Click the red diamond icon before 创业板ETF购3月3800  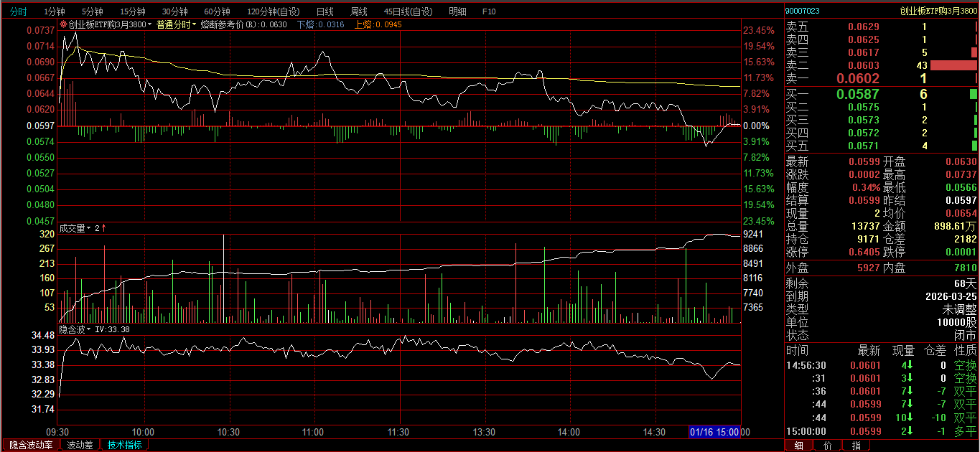[x=63, y=24]
